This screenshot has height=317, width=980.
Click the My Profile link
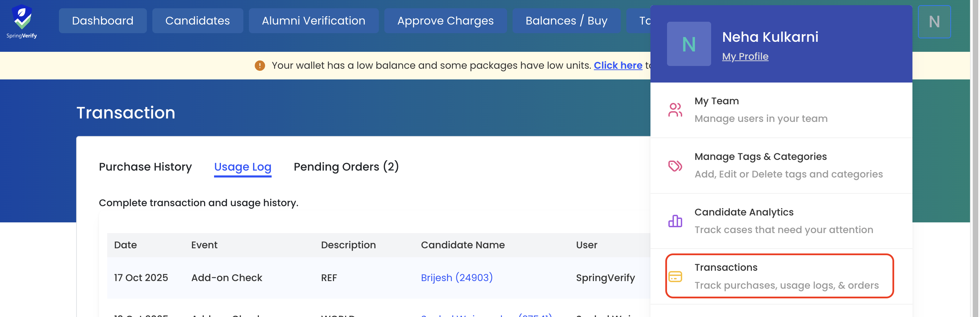(x=745, y=56)
